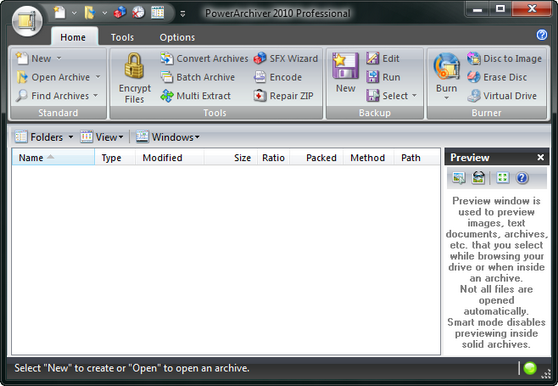
Task: Launch the SFX Wizard
Action: pos(286,58)
